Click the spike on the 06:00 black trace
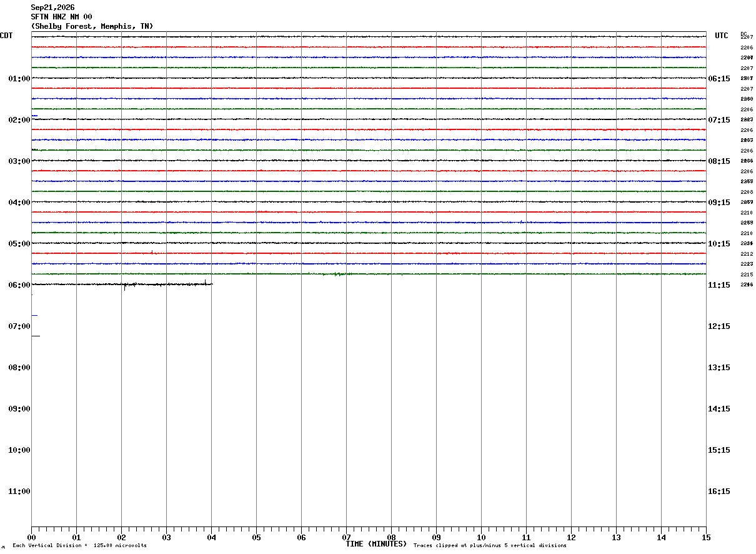Image resolution: width=756 pixels, height=554 pixels. [x=124, y=287]
